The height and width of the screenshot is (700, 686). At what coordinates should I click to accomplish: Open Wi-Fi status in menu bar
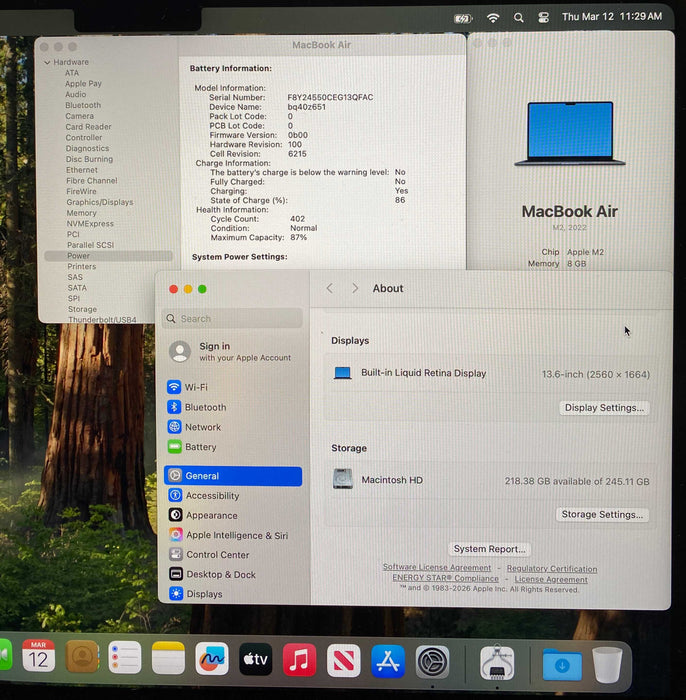click(493, 18)
